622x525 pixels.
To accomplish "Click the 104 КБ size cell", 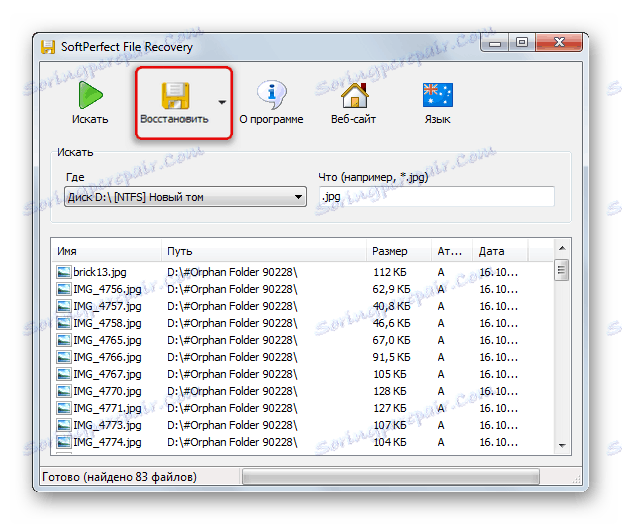I will [390, 442].
